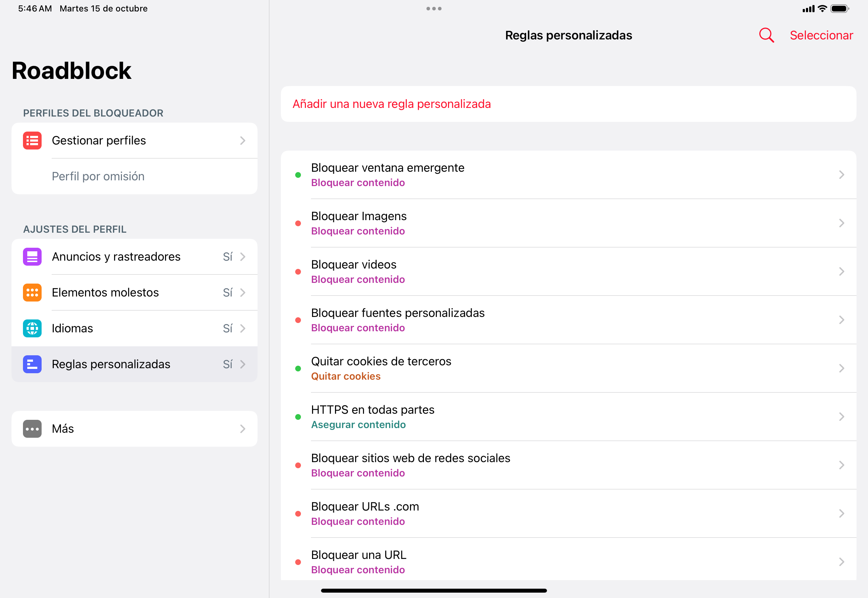Screen dimensions: 868x598
Task: Tap the red Gestionar perfiles list icon
Action: [x=32, y=141]
